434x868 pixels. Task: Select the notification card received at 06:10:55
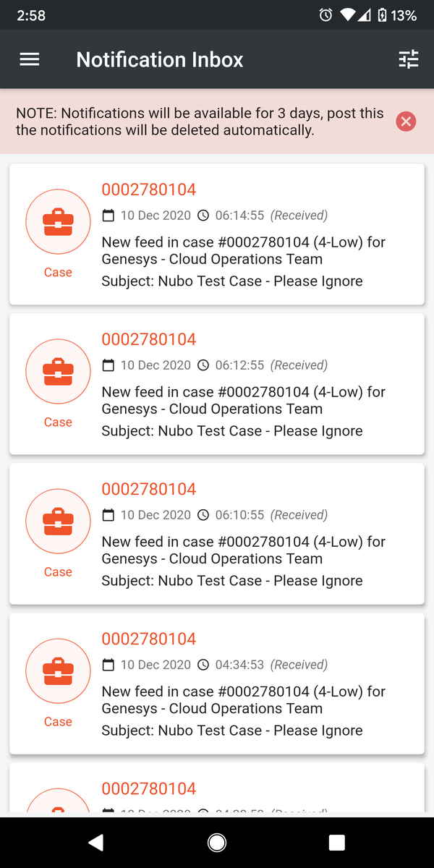217,534
